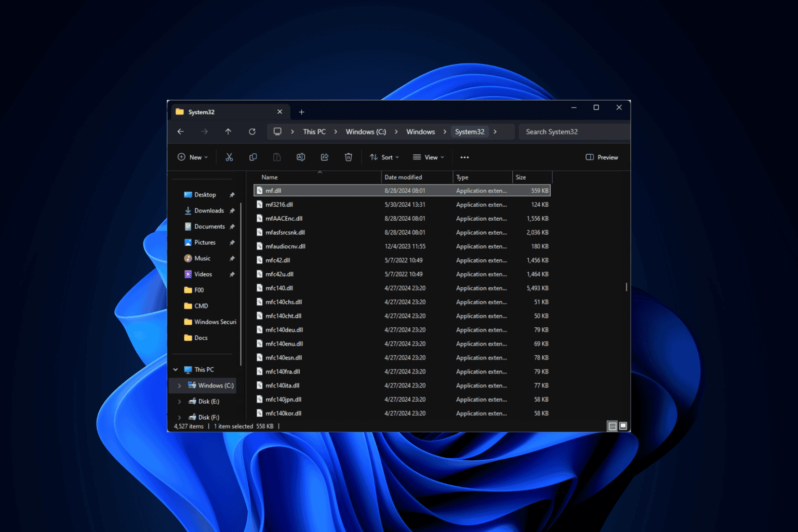The height and width of the screenshot is (532, 798).
Task: Collapse the This PC tree node
Action: 176,370
